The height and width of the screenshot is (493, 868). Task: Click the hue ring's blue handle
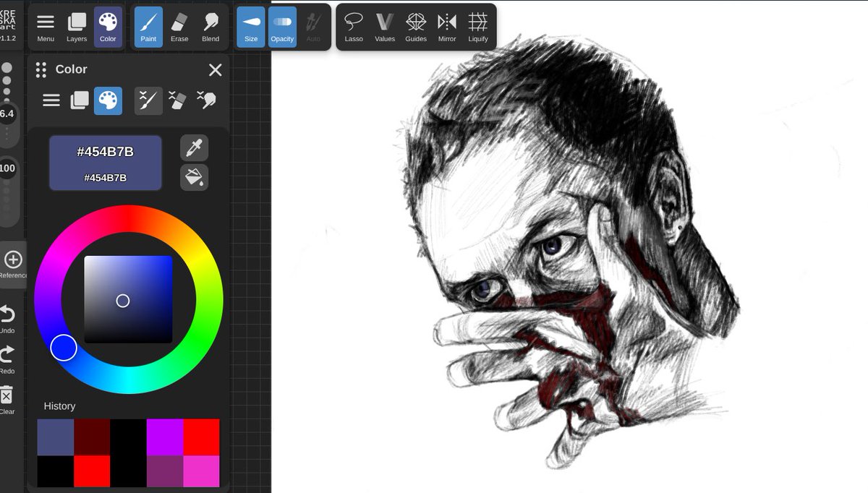(64, 348)
